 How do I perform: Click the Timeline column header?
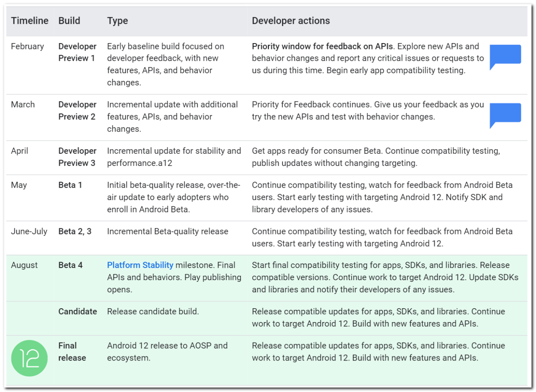point(30,21)
